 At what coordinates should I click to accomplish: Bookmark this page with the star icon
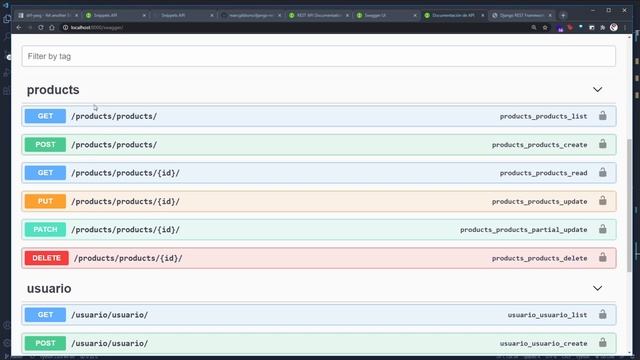click(x=545, y=27)
